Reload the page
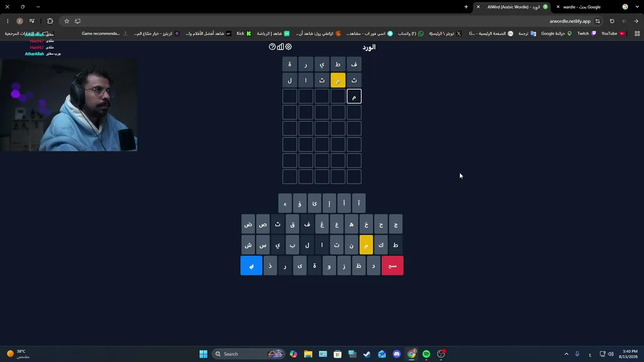644x362 pixels. pos(612,21)
